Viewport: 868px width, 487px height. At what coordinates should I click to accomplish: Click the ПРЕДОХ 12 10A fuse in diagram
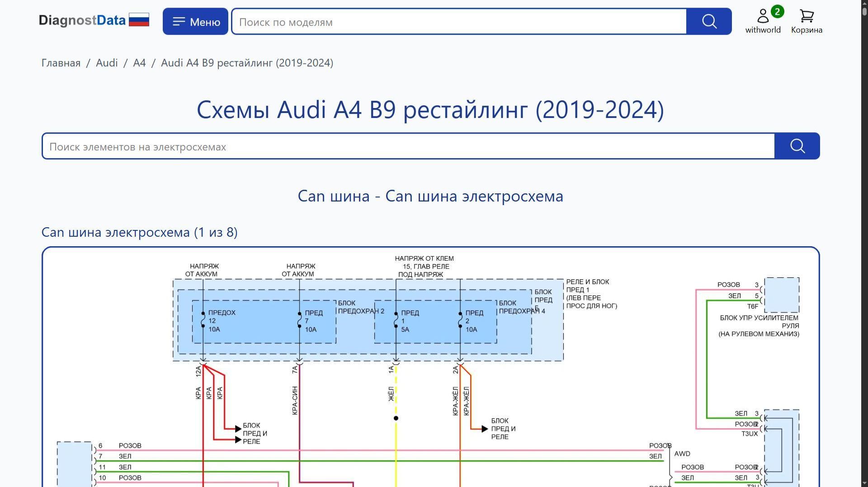(219, 321)
